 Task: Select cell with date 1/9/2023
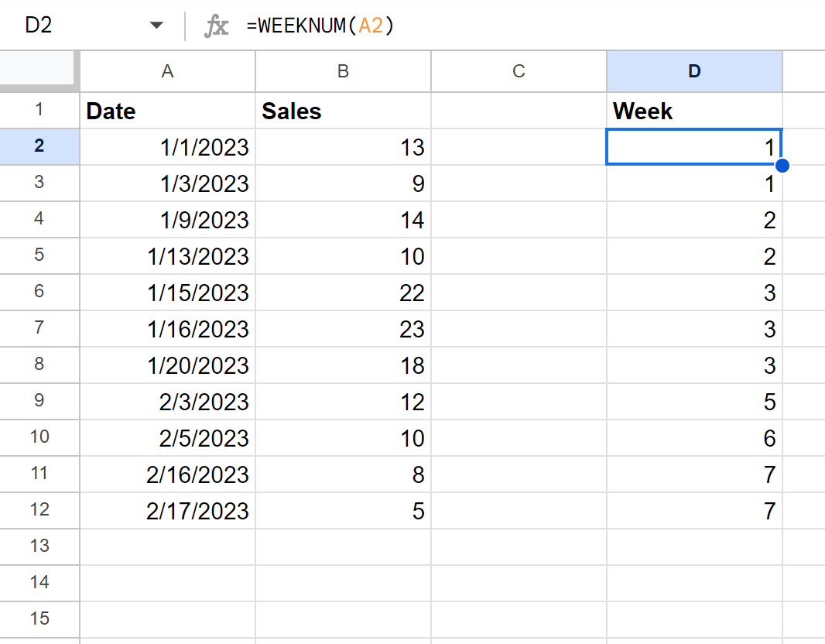pyautogui.click(x=167, y=219)
